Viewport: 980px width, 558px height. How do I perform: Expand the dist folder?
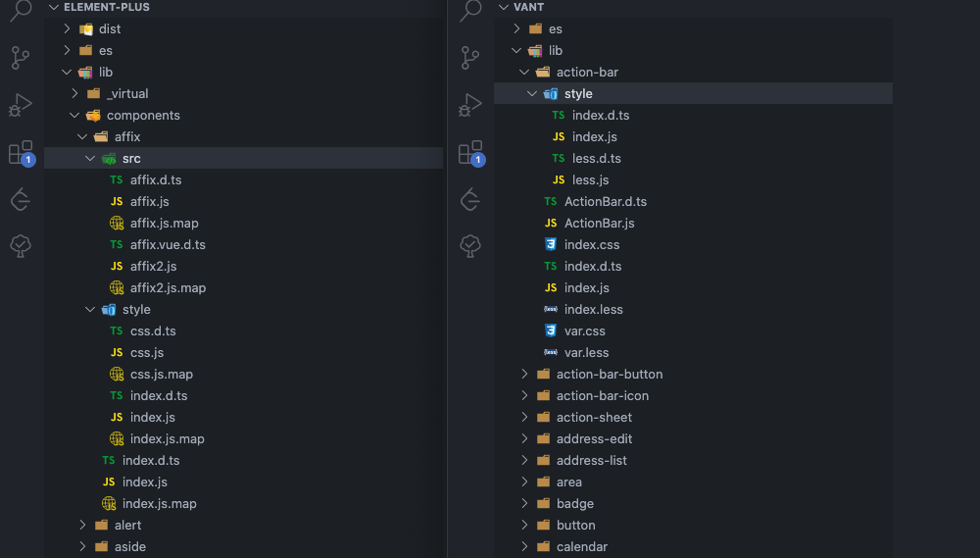67,28
